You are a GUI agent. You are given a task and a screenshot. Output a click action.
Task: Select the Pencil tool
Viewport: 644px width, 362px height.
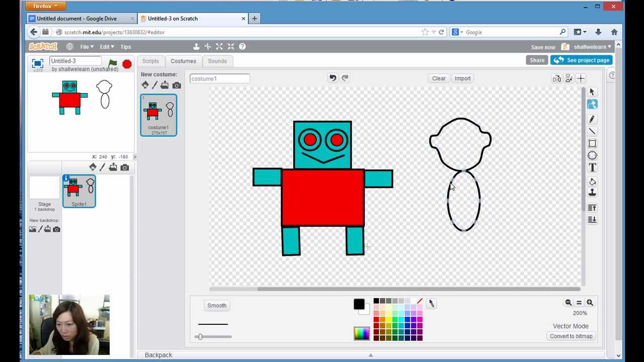pos(592,119)
